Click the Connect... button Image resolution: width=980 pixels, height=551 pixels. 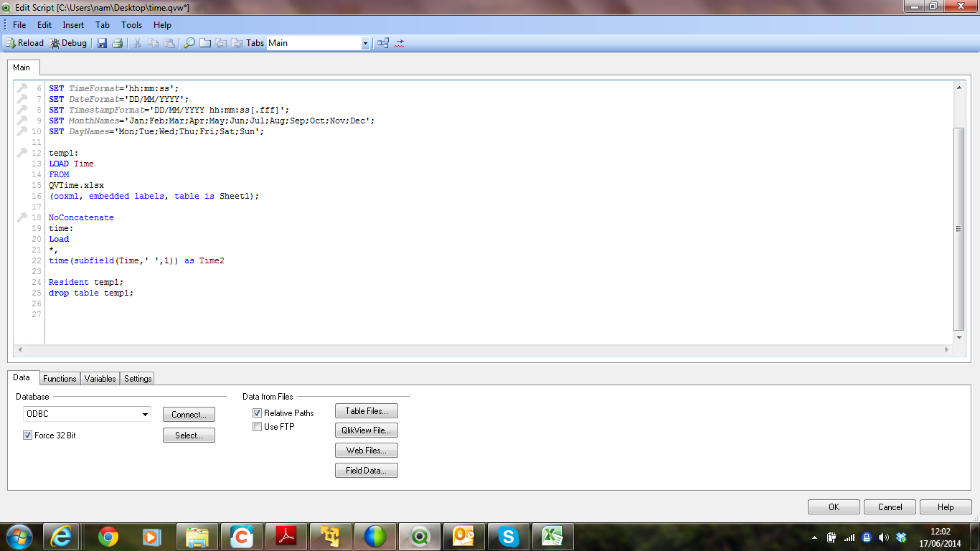pos(189,415)
